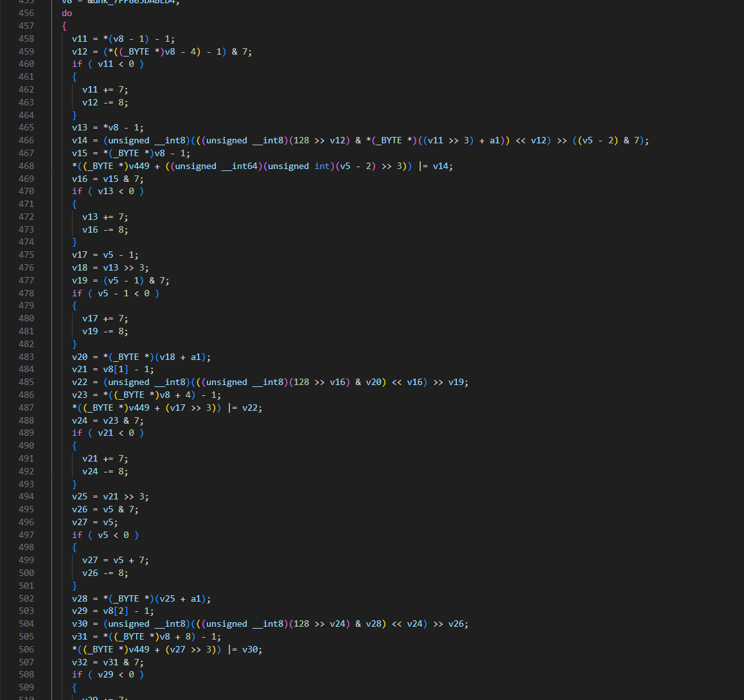Viewport: 744px width, 700px height.
Task: Click the closing brace on line 482
Action: coord(75,344)
